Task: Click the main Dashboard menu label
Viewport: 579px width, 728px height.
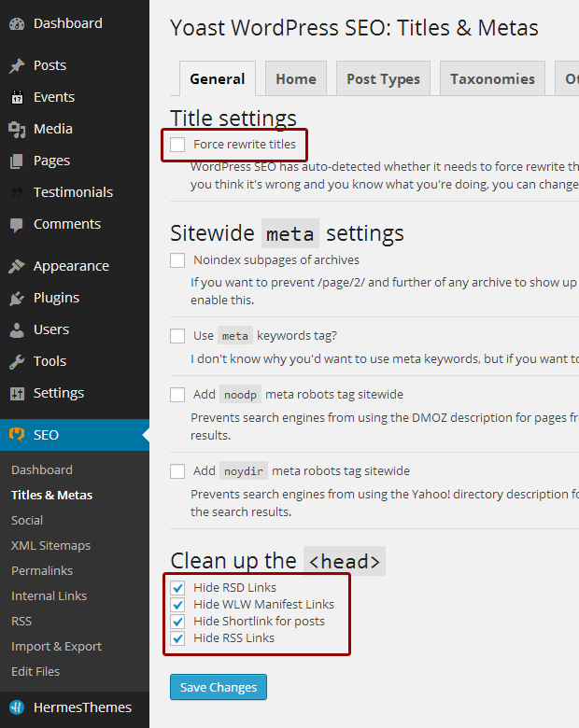Action: click(68, 23)
